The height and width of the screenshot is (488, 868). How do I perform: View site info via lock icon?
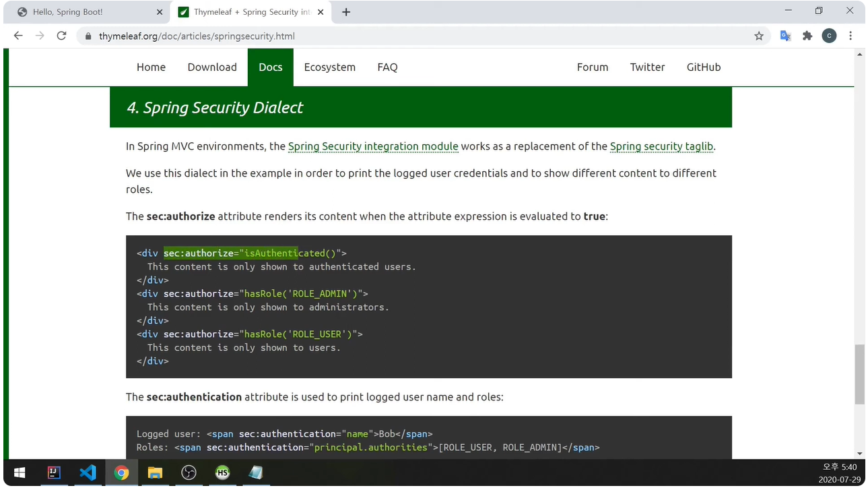88,36
